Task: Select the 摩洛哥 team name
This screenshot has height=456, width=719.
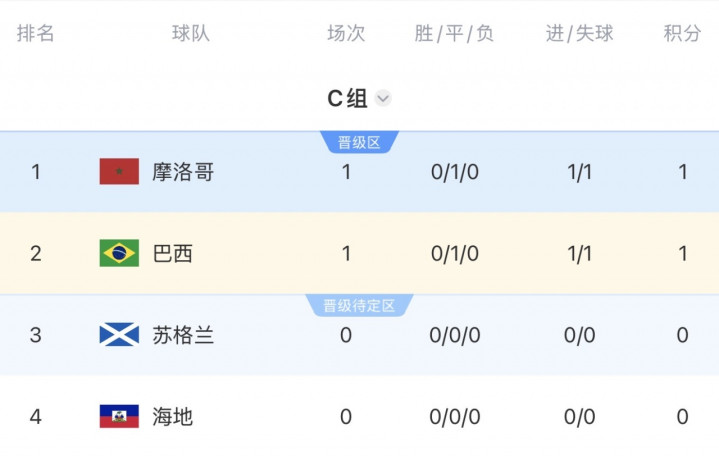Action: click(183, 172)
